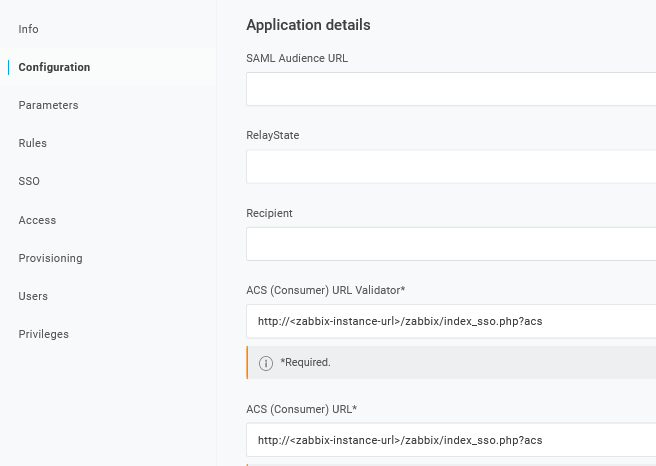Focus the ACS (Consumer) URL input

[x=451, y=440]
